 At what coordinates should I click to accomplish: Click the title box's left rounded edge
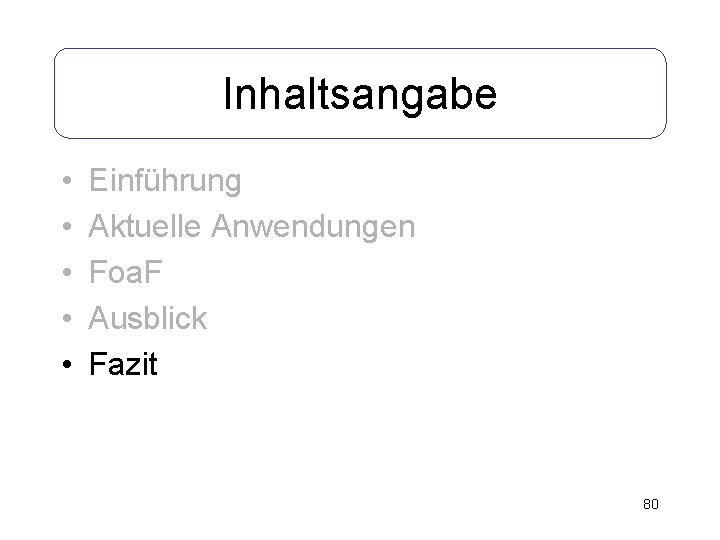(x=54, y=93)
